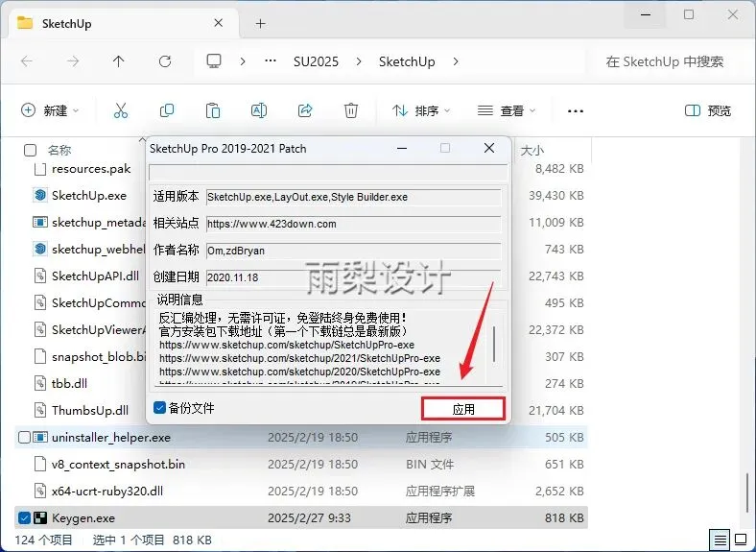Click the Copy icon in Explorer toolbar

(x=167, y=110)
